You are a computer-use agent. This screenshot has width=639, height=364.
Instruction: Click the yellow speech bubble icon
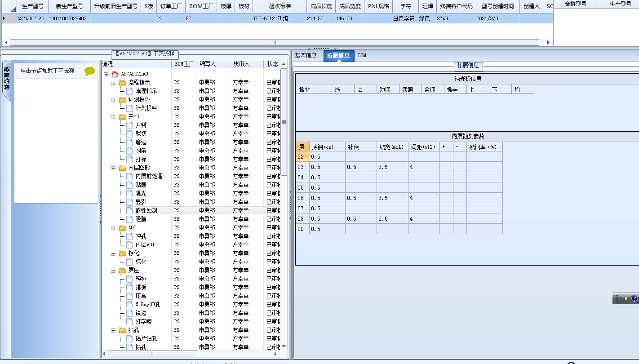click(90, 71)
